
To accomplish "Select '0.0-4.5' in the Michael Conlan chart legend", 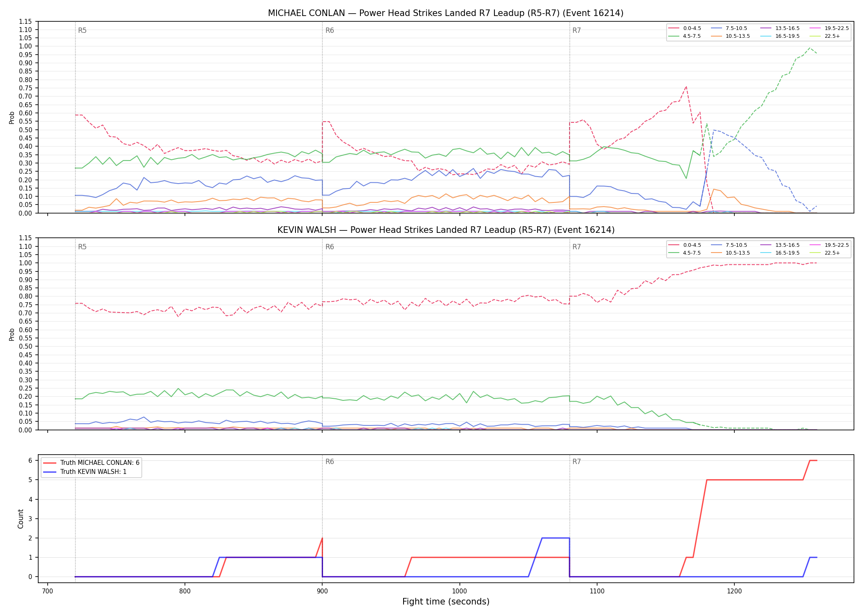I will 685,28.
